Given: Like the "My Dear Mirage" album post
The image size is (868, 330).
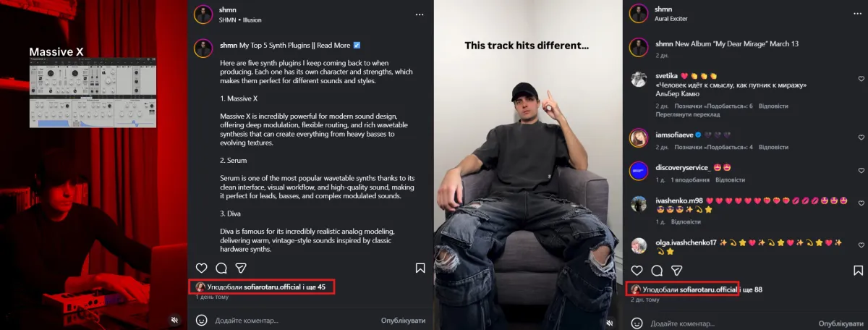Looking at the screenshot, I should [637, 271].
